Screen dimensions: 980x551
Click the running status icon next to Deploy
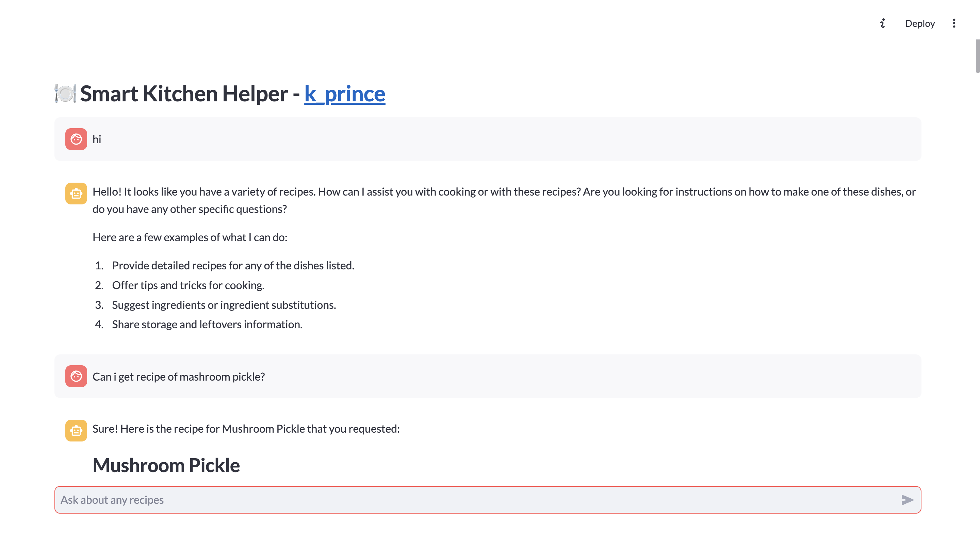click(x=883, y=23)
